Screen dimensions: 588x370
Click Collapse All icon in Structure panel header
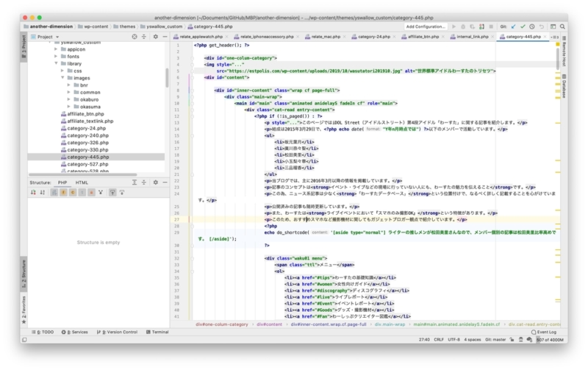(144, 182)
